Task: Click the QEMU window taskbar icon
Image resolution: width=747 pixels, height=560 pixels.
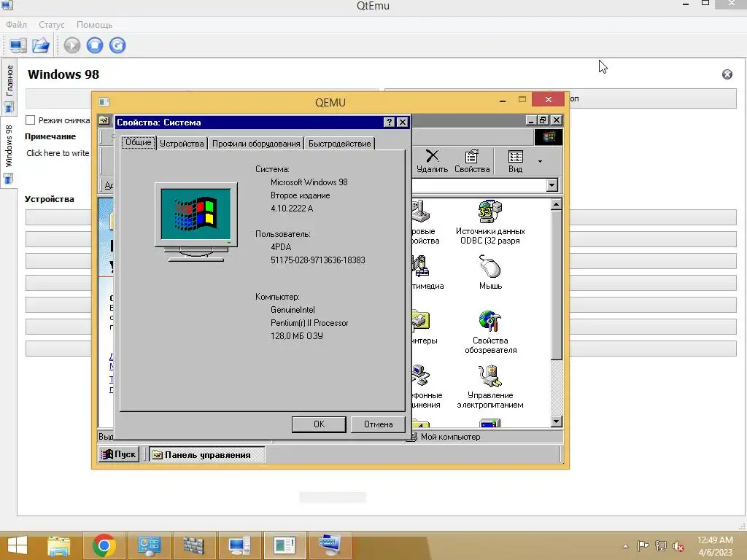Action: 285,545
